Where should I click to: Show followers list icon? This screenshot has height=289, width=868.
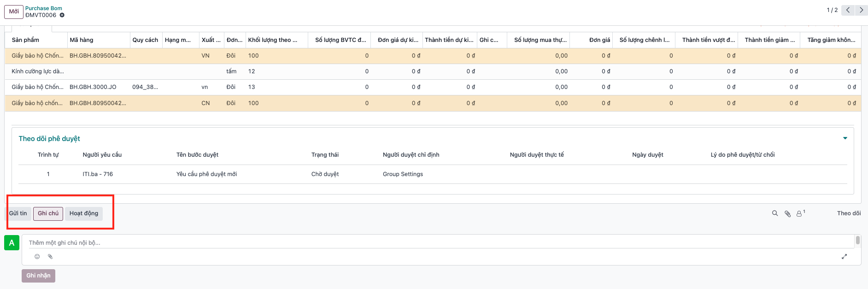coord(800,213)
